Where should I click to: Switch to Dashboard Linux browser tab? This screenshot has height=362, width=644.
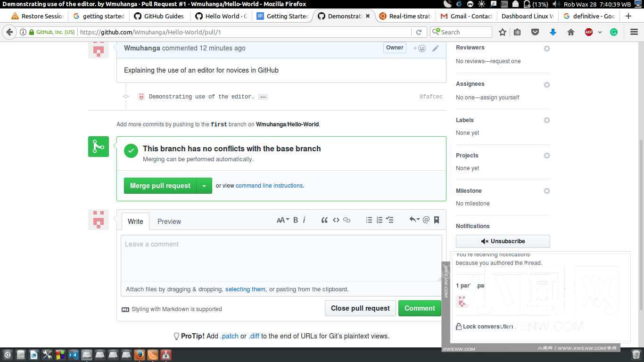pos(527,16)
